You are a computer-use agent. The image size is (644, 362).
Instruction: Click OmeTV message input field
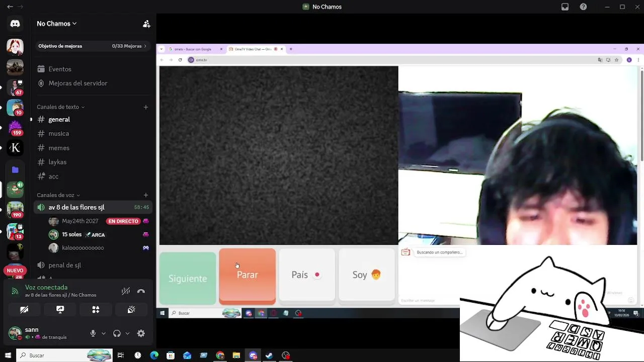(430, 300)
